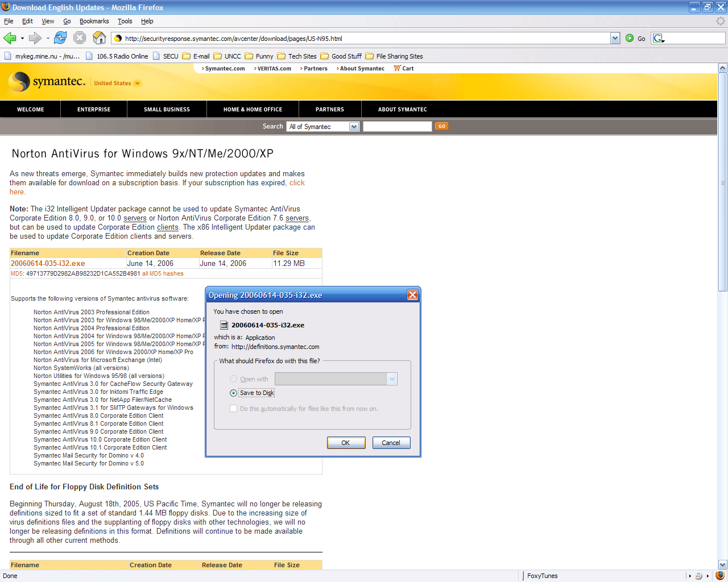Click the vertical scrollbar down arrow
This screenshot has width=728, height=582.
pyautogui.click(x=723, y=565)
